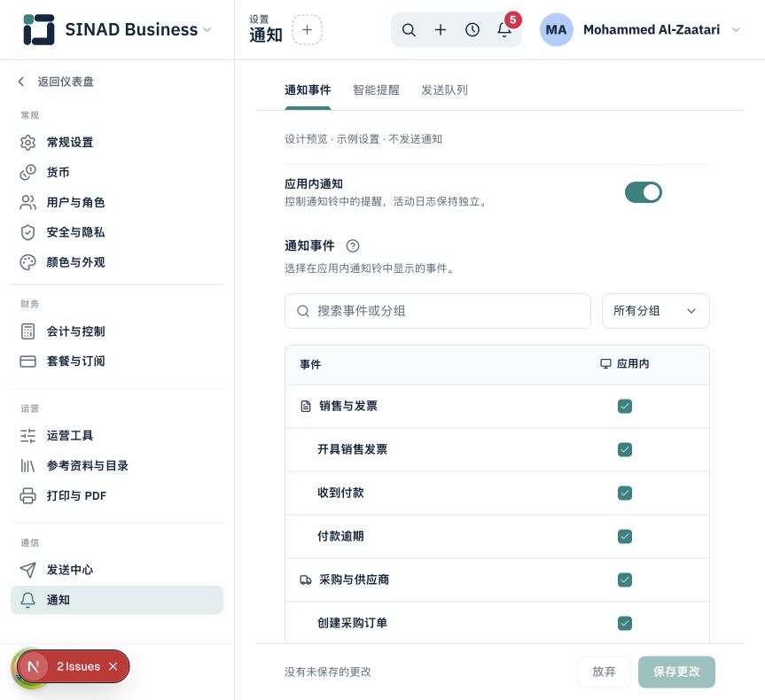Click the calculator icon for 会计与控制

(x=27, y=331)
